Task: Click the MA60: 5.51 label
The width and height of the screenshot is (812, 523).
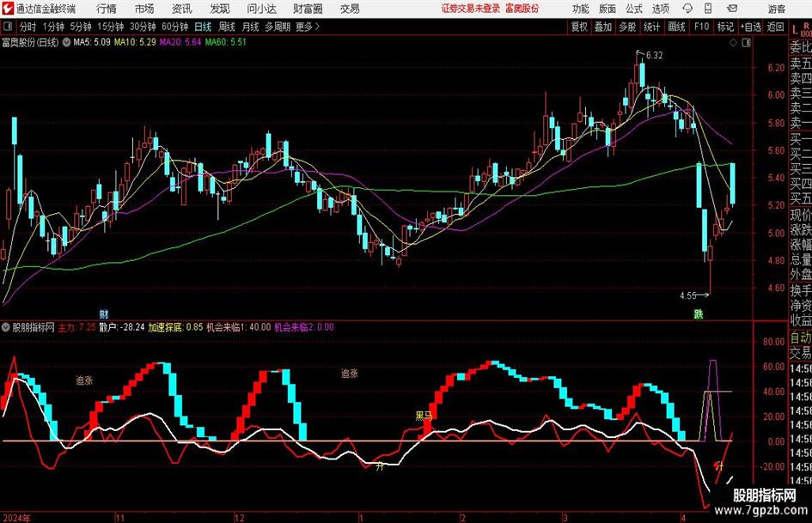Action: [x=226, y=42]
